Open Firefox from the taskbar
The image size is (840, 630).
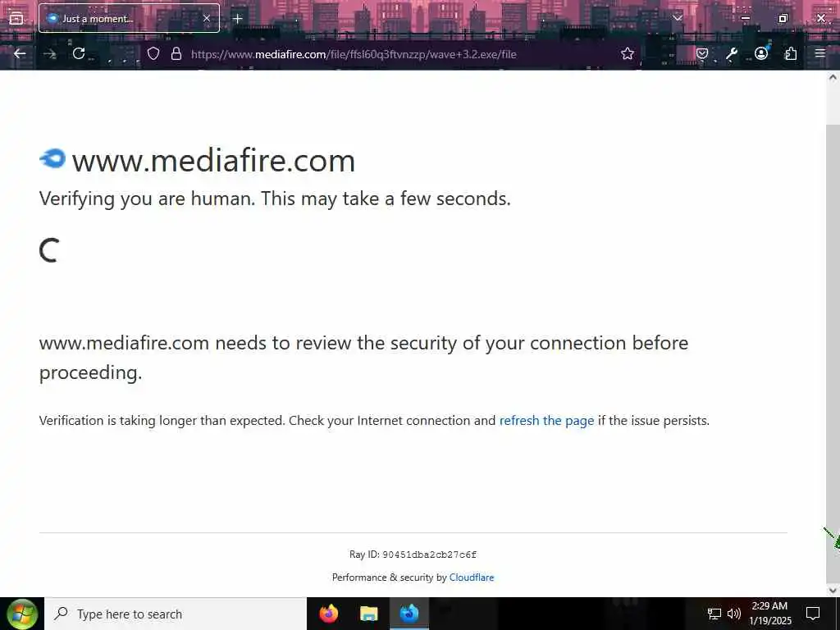(x=329, y=614)
